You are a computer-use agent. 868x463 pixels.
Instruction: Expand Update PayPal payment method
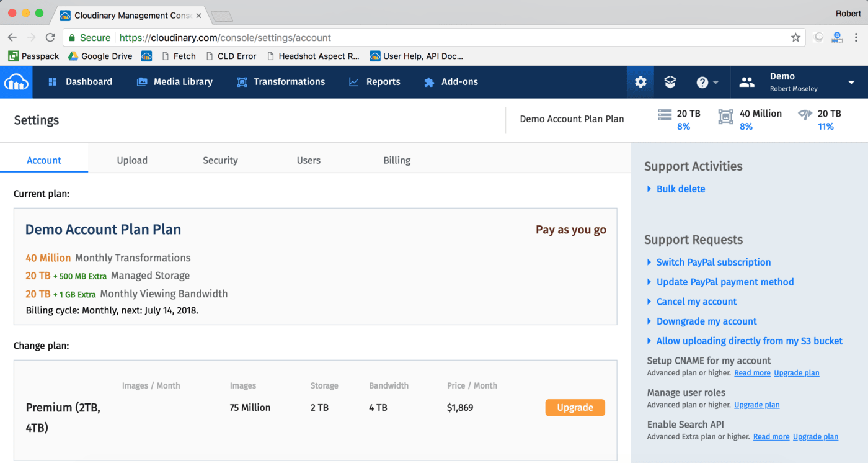point(725,282)
